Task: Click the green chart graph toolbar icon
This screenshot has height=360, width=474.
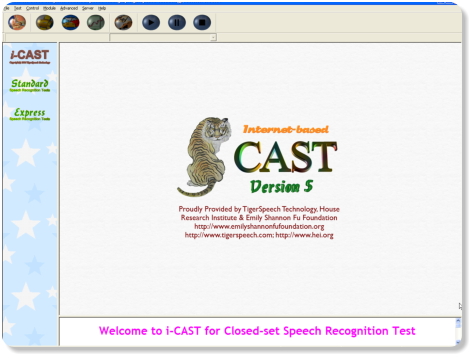Action: (x=96, y=23)
